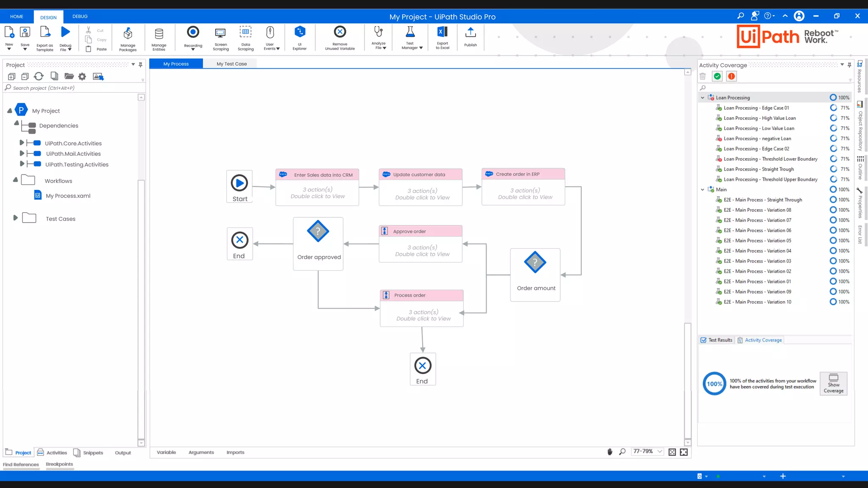
Task: Click Remove Unused Variable icon
Action: (x=339, y=32)
